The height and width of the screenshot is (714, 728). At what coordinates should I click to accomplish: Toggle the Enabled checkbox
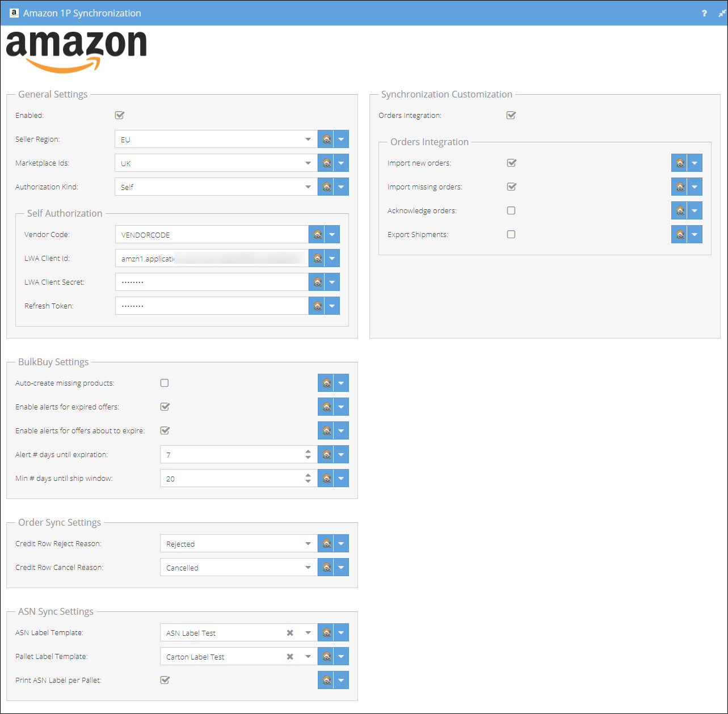click(119, 115)
